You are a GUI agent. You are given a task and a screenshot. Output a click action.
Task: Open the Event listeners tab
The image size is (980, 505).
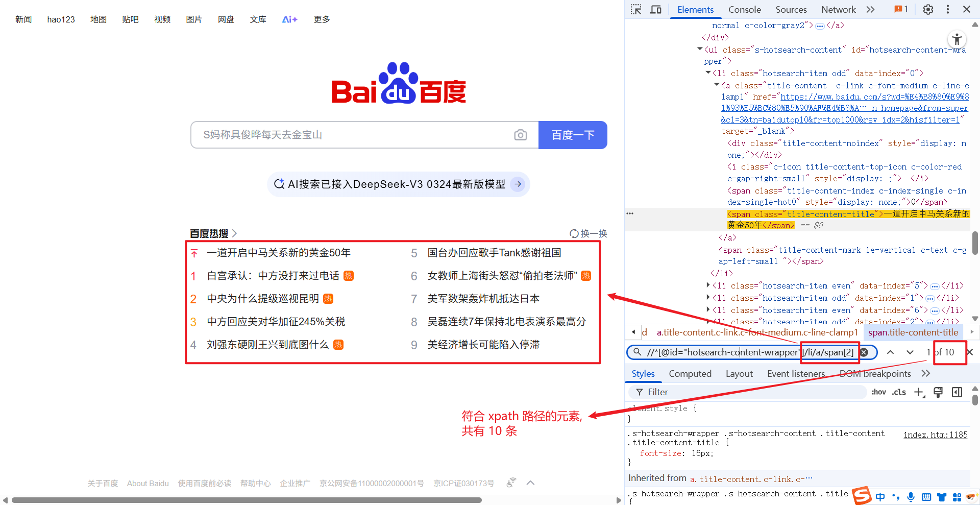point(796,374)
